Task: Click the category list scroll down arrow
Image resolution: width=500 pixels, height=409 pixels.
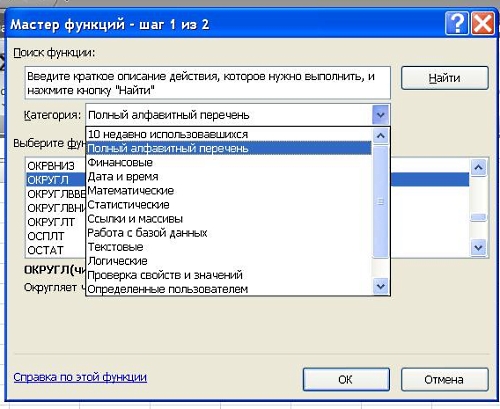Action: pos(380,286)
